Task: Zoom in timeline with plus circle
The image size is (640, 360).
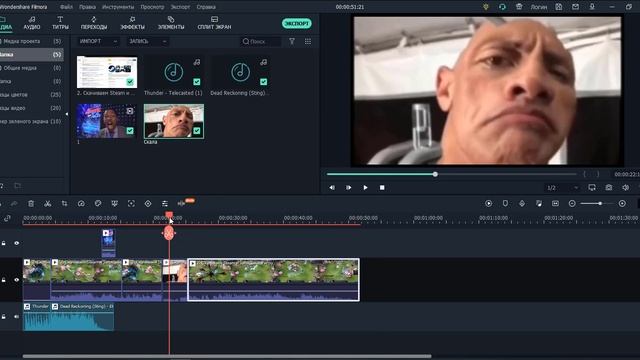Action: pyautogui.click(x=622, y=203)
